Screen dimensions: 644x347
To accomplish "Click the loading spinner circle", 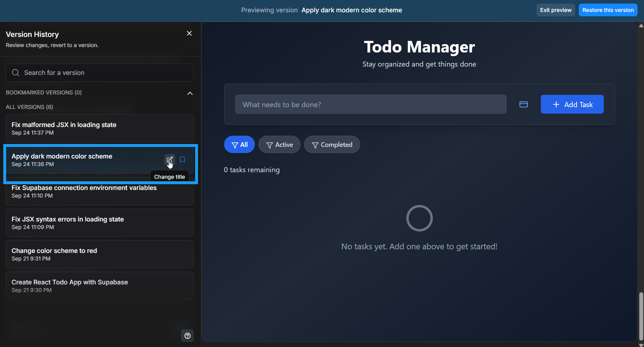I will coord(419,218).
